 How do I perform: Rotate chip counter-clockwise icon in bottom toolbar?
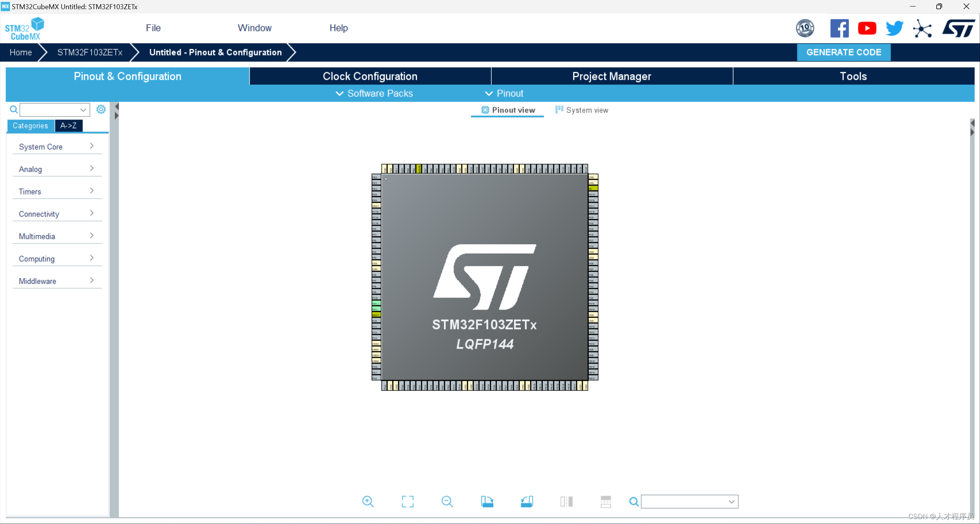[527, 501]
